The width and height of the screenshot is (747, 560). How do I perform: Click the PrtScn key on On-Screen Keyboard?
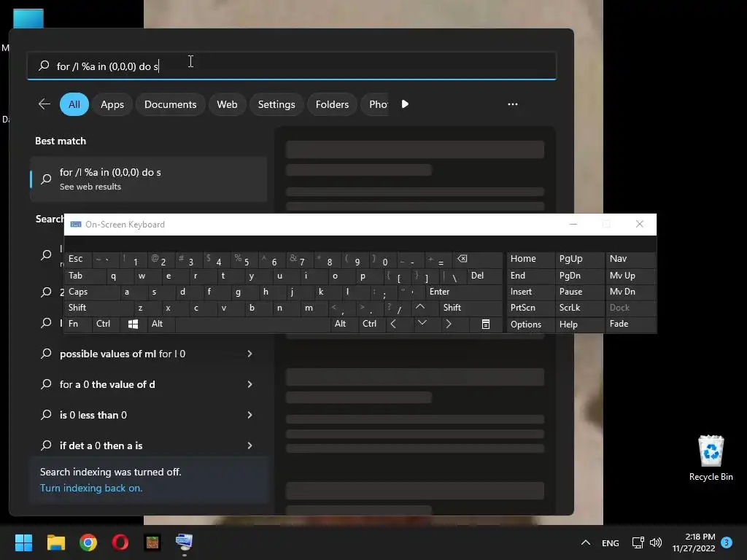click(530, 308)
